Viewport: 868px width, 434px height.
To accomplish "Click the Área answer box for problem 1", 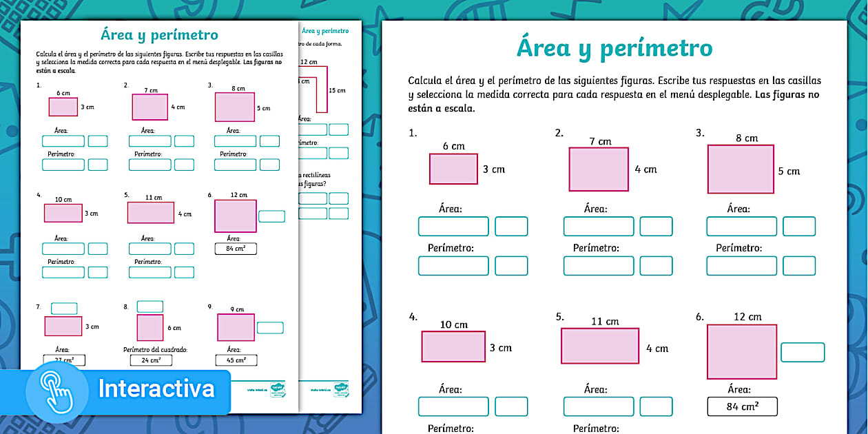I will pos(453,226).
